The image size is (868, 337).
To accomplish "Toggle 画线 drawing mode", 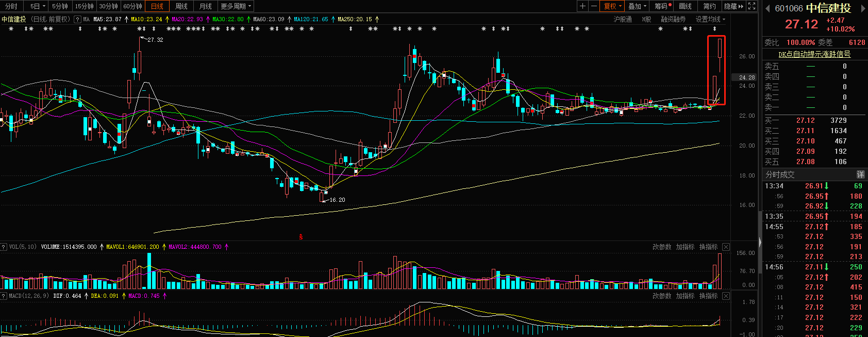I will (x=685, y=6).
